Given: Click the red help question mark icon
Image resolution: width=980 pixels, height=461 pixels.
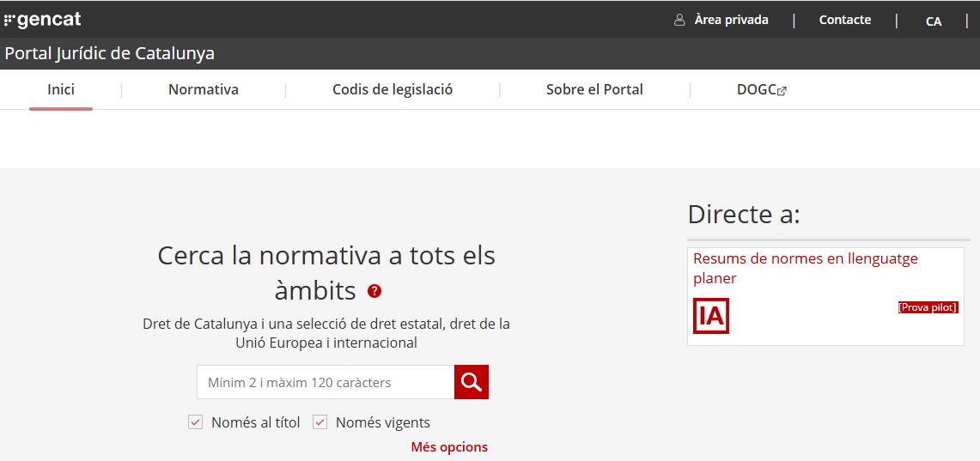Looking at the screenshot, I should [374, 291].
